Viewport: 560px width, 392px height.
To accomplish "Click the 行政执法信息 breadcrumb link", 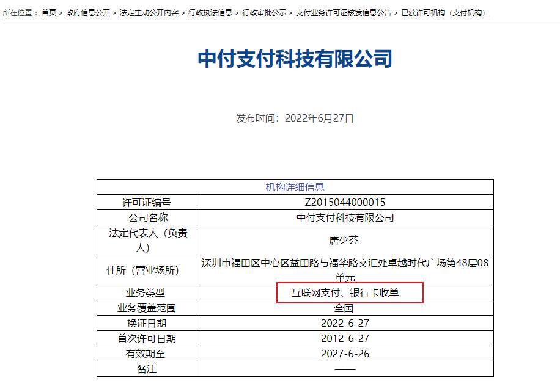I will 210,13.
